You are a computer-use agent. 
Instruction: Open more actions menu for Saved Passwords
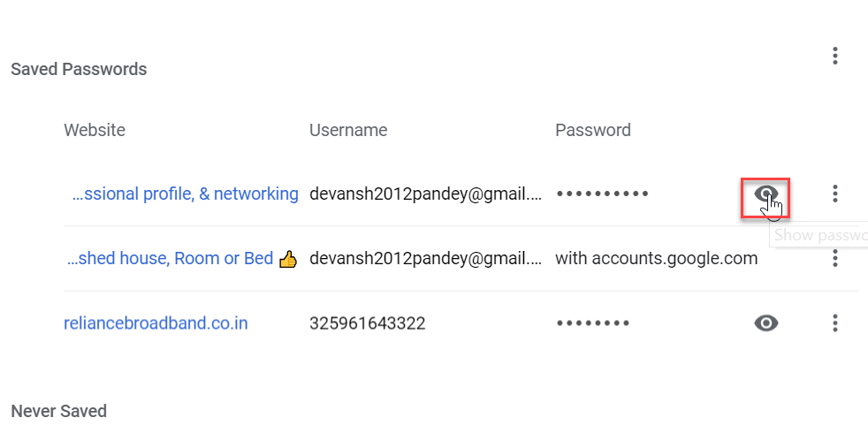834,57
